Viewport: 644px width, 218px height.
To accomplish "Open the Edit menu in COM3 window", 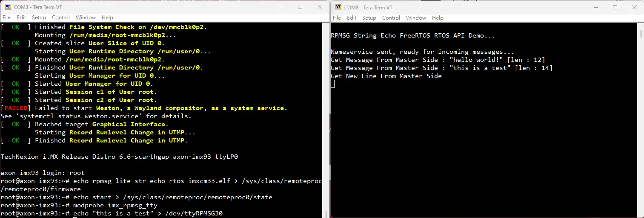I will 21,17.
